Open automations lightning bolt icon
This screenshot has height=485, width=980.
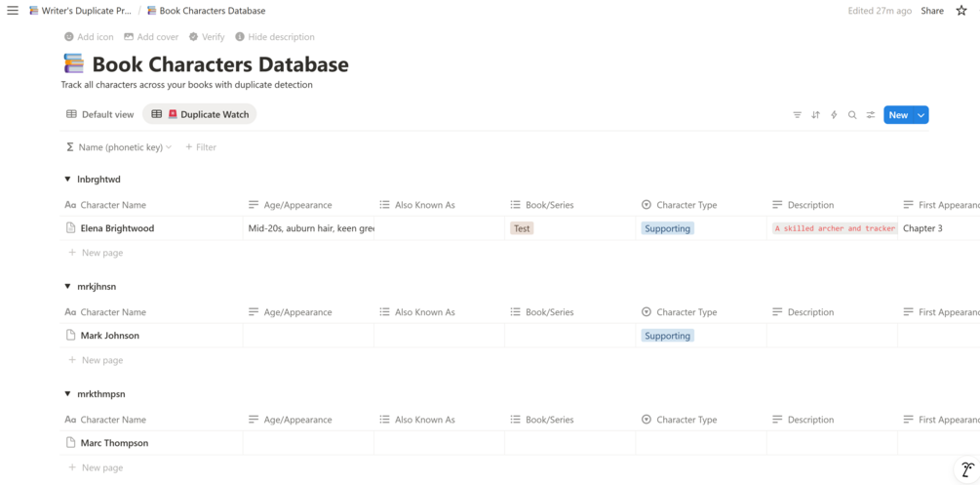click(x=834, y=115)
